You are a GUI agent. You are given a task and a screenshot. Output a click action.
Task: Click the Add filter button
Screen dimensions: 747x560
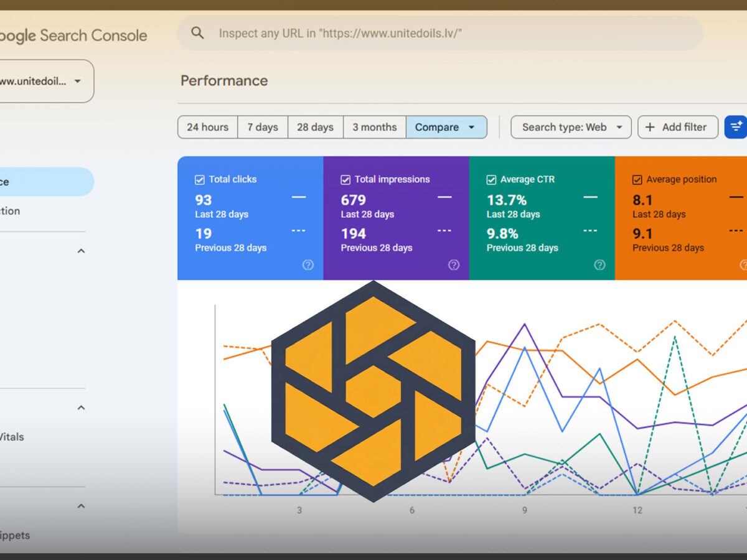coord(677,127)
